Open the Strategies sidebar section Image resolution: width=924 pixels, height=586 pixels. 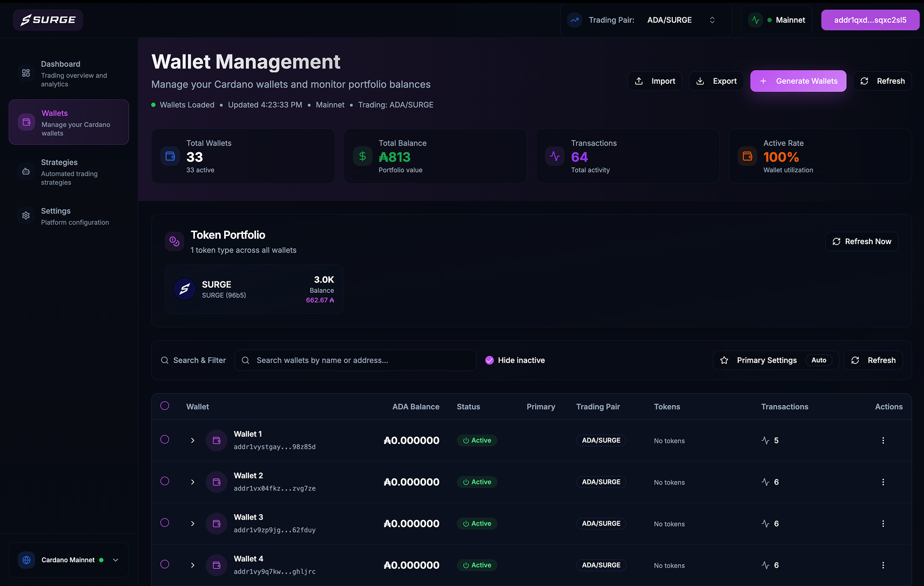tap(69, 172)
